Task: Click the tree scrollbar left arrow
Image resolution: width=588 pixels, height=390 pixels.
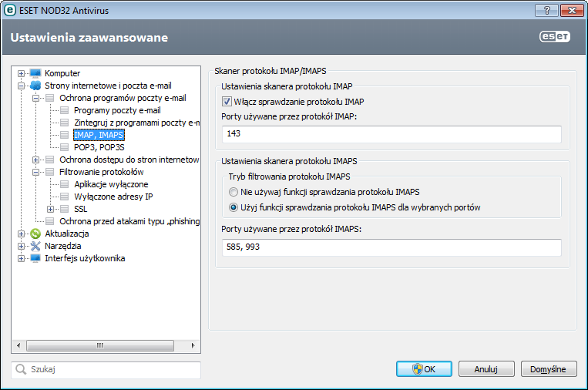Action: (x=18, y=345)
